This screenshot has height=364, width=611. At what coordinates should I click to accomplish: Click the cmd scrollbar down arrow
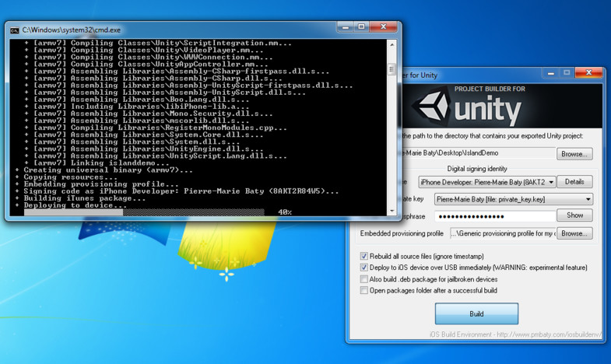(392, 211)
